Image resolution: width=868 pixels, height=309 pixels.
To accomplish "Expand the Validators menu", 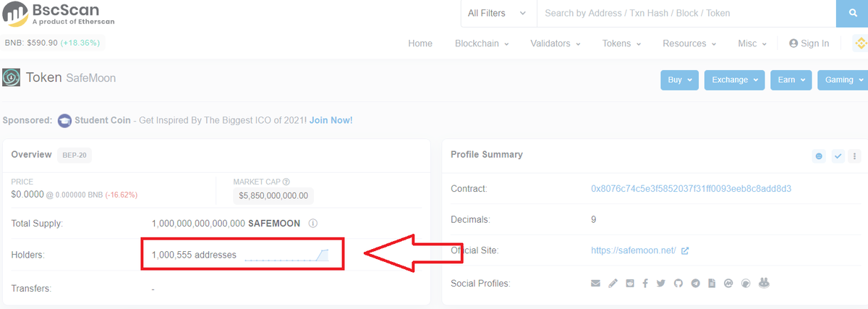I will (556, 43).
